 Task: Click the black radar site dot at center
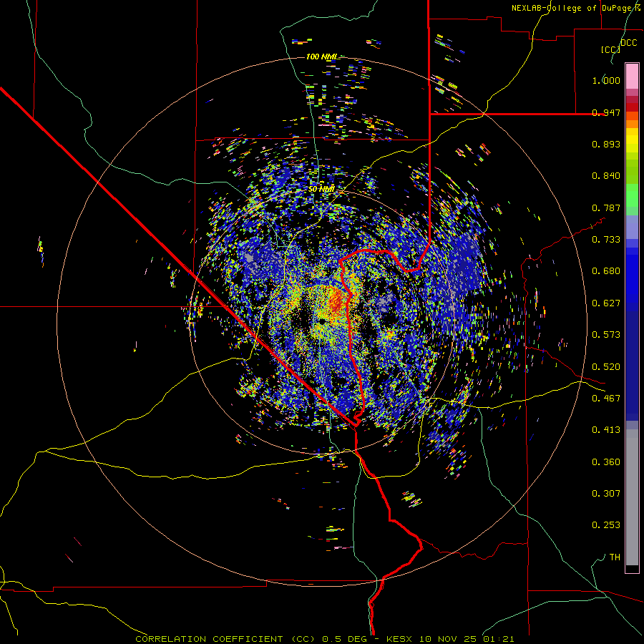click(x=323, y=321)
